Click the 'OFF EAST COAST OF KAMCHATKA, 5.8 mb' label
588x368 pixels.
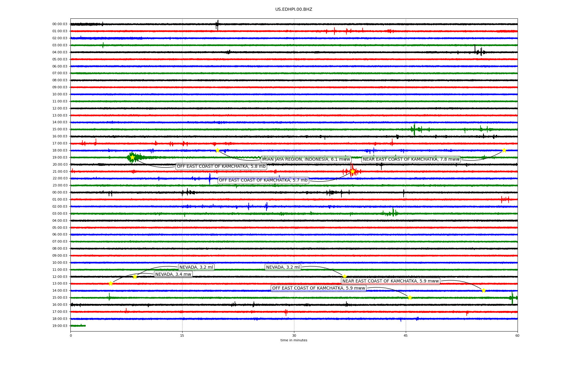[221, 166]
